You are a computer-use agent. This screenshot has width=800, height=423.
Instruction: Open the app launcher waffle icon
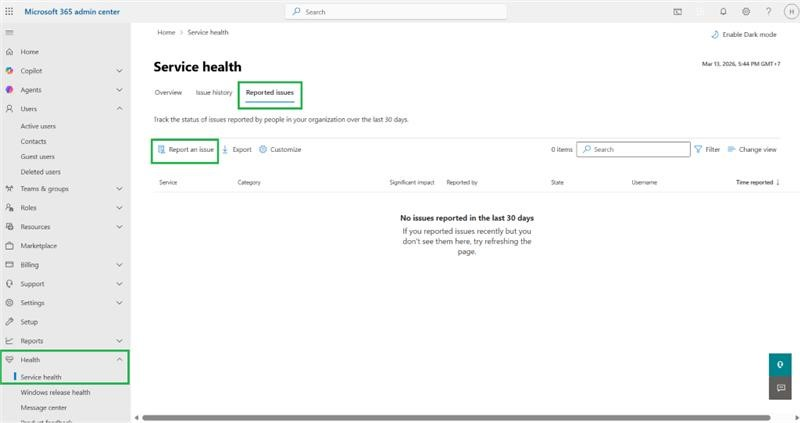(x=9, y=11)
